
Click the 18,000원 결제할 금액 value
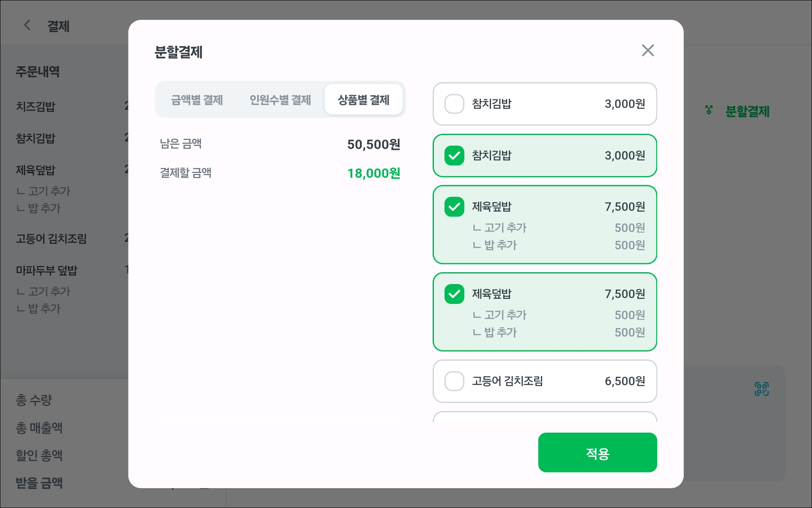[x=373, y=173]
